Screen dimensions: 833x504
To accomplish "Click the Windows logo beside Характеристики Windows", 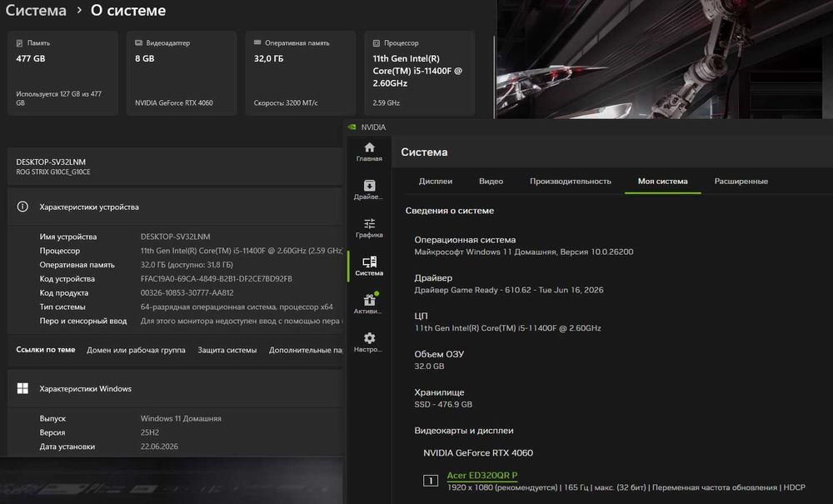I will point(22,388).
